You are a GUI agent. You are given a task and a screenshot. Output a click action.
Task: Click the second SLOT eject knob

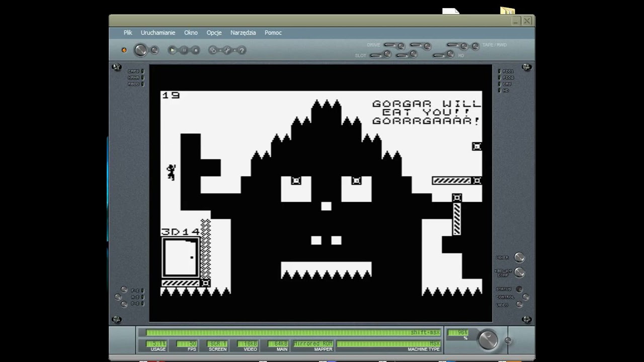414,54
